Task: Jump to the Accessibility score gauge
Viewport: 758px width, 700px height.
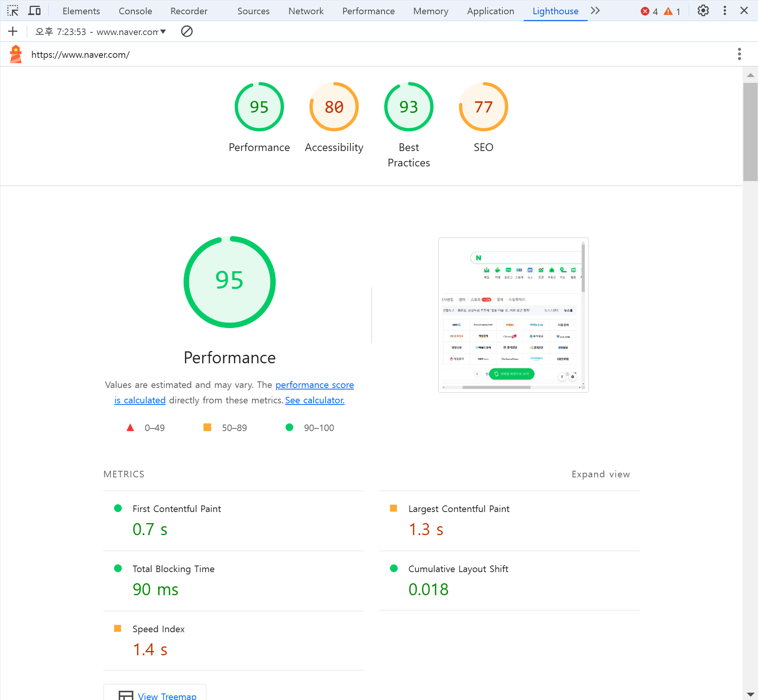Action: pyautogui.click(x=334, y=107)
